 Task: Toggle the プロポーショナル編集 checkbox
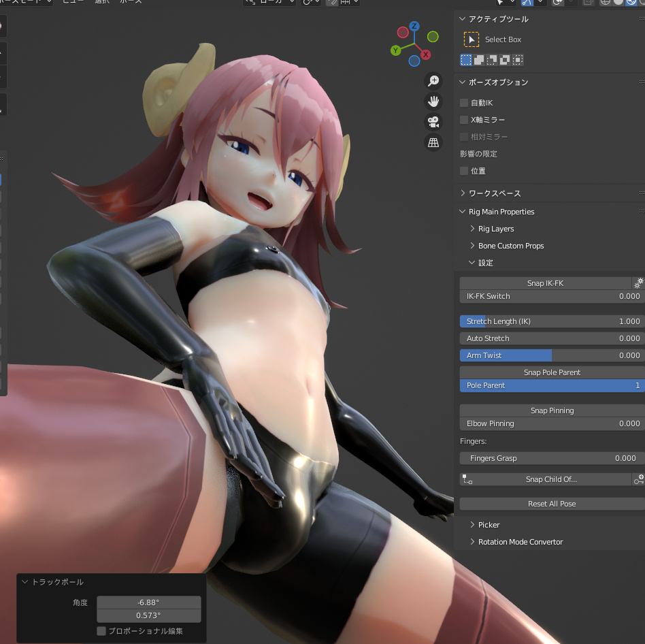[101, 631]
